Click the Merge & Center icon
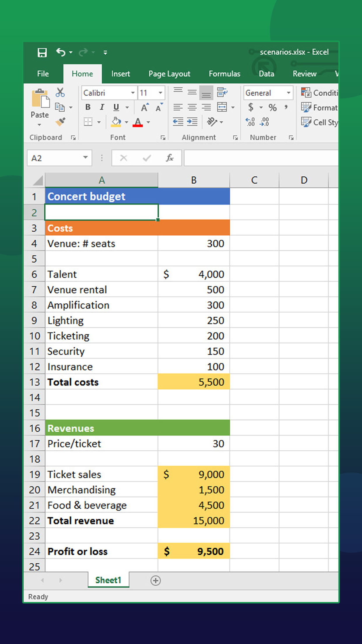 (x=222, y=107)
